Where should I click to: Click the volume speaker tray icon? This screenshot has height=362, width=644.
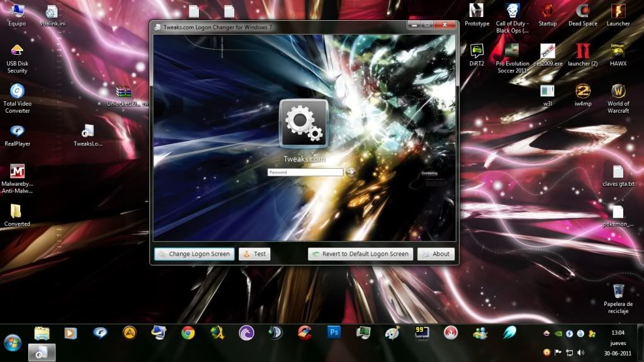click(581, 353)
